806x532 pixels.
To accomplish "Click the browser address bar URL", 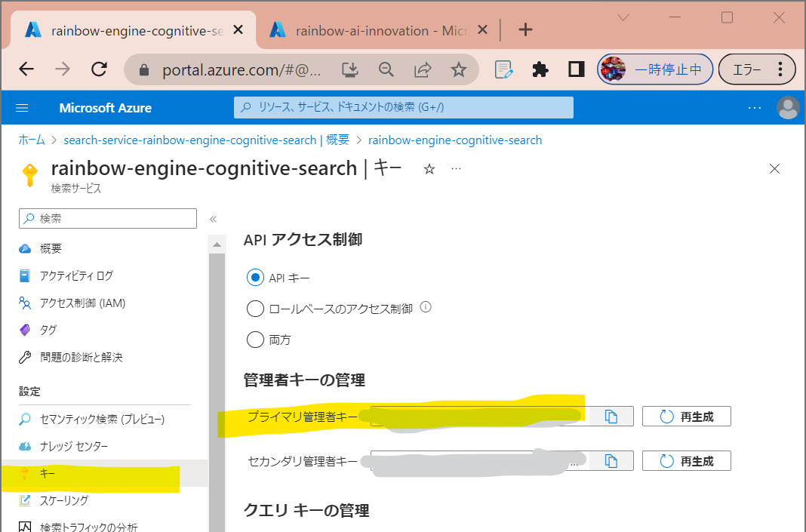I will point(241,70).
